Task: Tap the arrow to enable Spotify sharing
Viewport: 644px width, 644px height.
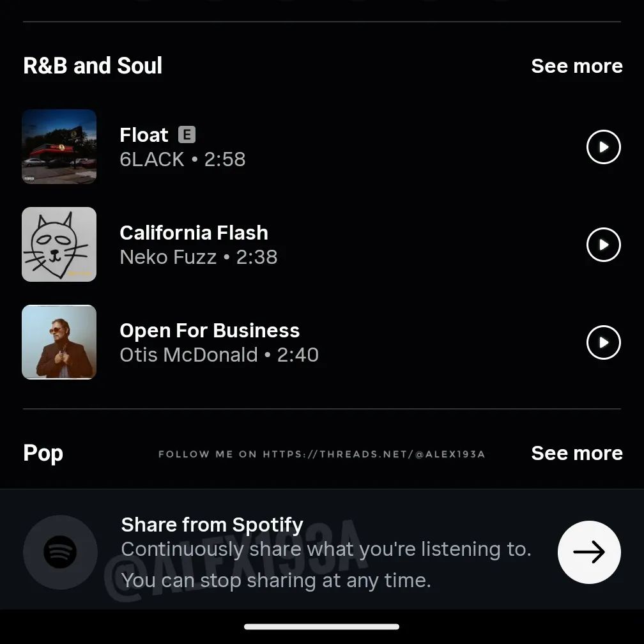Action: click(588, 553)
